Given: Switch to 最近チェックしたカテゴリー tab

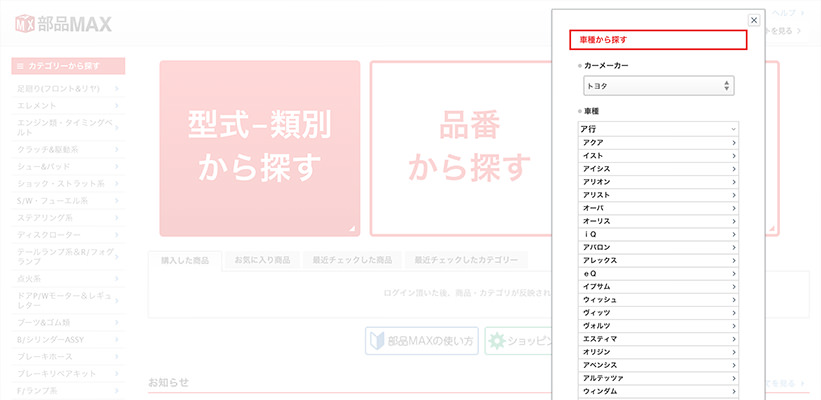Looking at the screenshot, I should [x=466, y=260].
